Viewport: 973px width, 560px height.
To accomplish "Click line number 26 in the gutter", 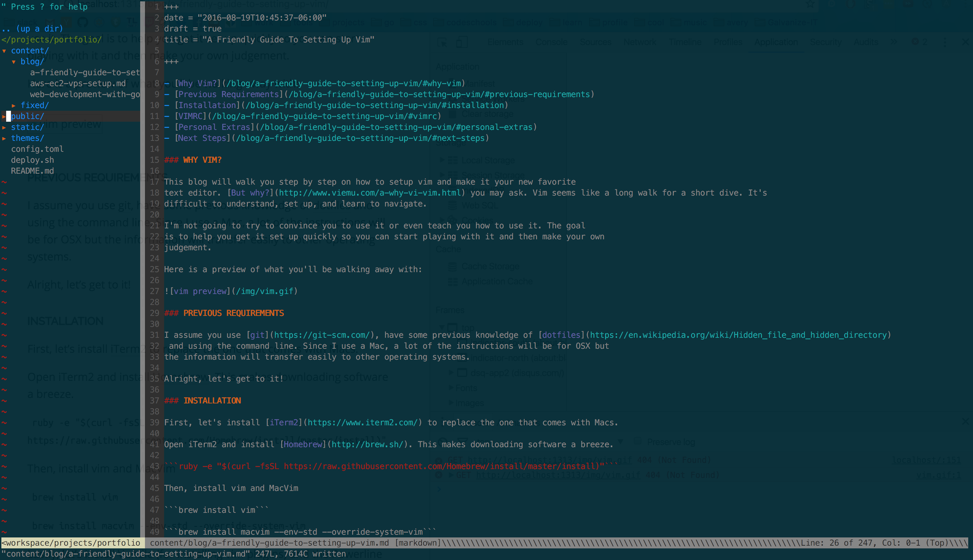I will pyautogui.click(x=155, y=280).
